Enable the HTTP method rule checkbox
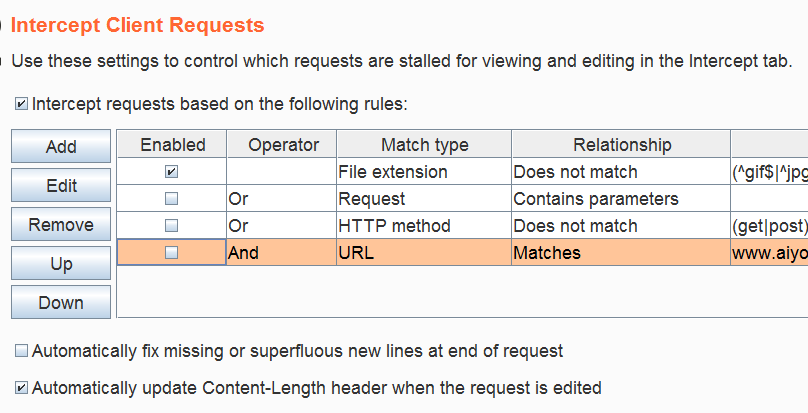The width and height of the screenshot is (808, 413). (172, 225)
